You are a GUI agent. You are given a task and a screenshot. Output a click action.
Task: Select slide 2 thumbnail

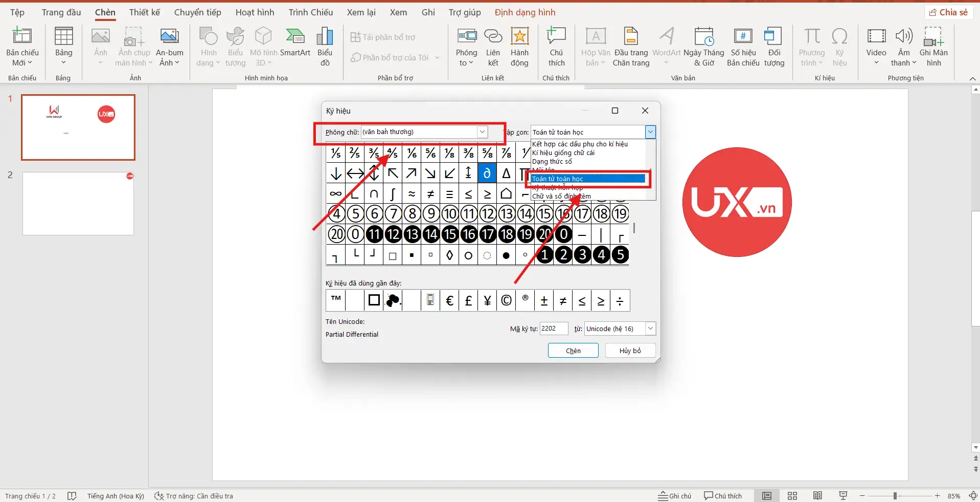coord(78,204)
